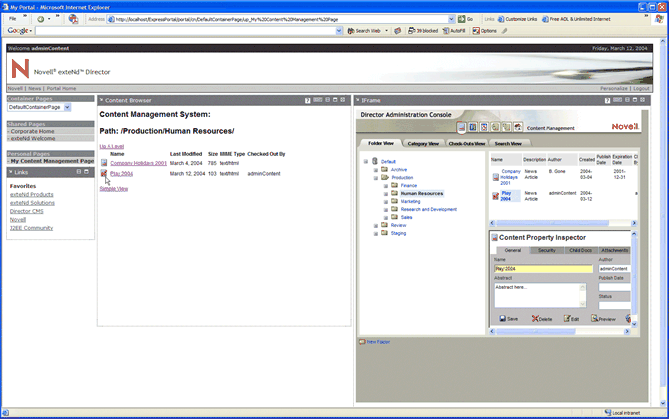Minimize the Links portlet
Viewport: 669px width, 419px height.
click(79, 172)
